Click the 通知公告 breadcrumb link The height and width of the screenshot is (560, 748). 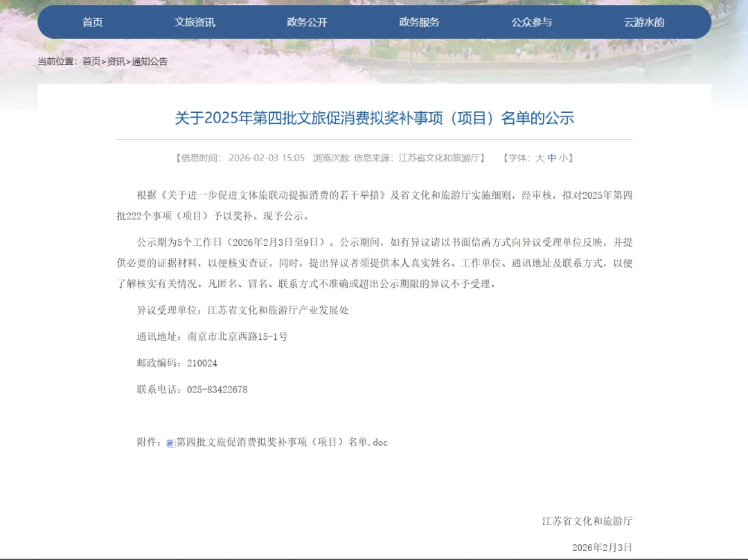150,62
